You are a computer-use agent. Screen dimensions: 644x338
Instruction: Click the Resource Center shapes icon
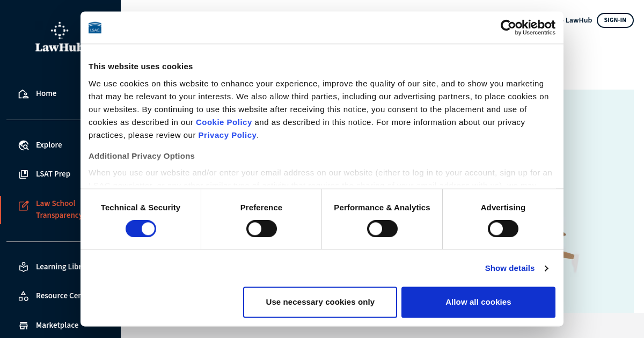point(23,296)
